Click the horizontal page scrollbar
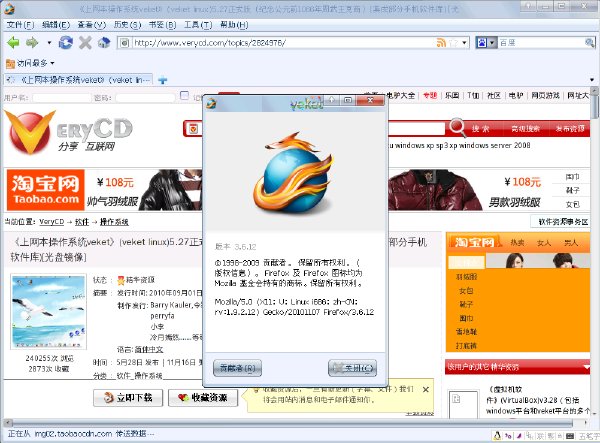This screenshot has width=600, height=443. [293, 423]
